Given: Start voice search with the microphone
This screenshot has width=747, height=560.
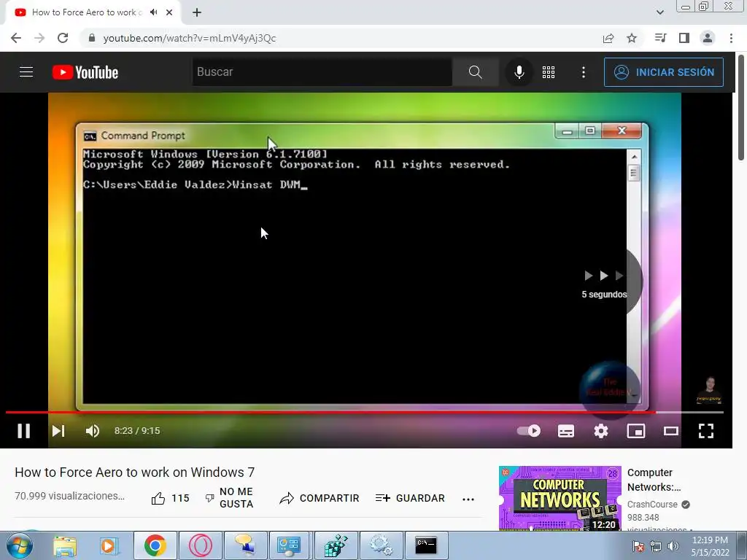Looking at the screenshot, I should pos(519,72).
